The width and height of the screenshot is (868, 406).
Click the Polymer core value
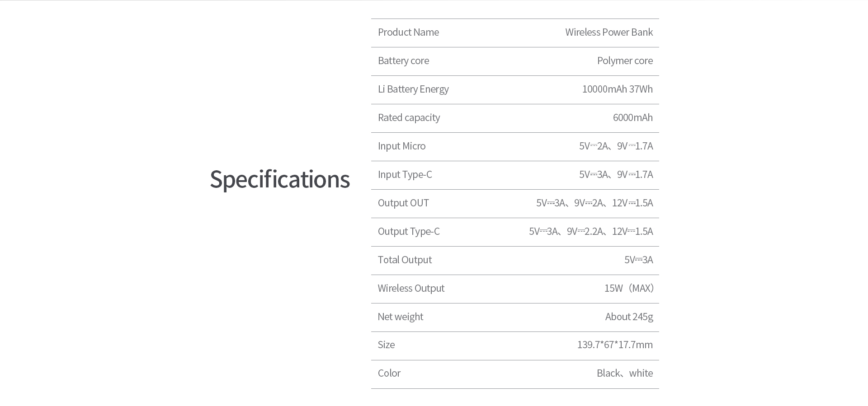coord(624,61)
